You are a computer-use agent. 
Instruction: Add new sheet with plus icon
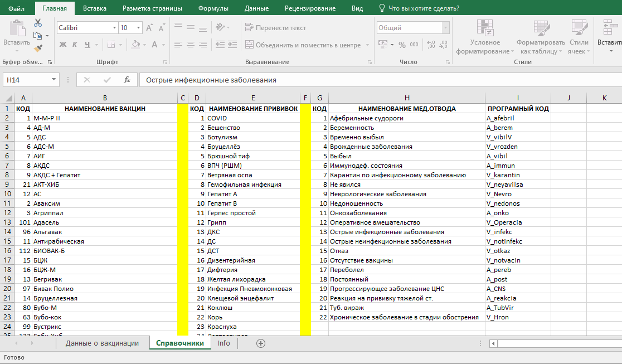261,343
